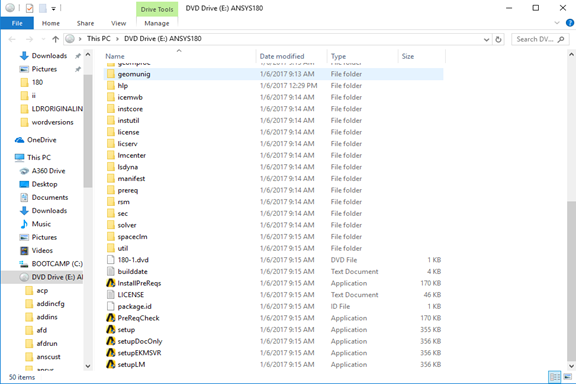This screenshot has width=576, height=384.
Task: Switch to Large icons view button
Action: (568, 377)
